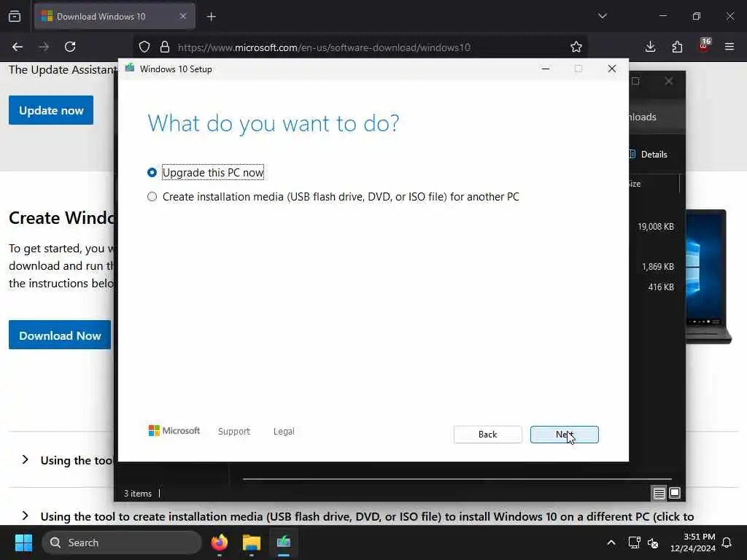747x560 pixels.
Task: Open the tracking protection shield icon
Action: coord(144,47)
